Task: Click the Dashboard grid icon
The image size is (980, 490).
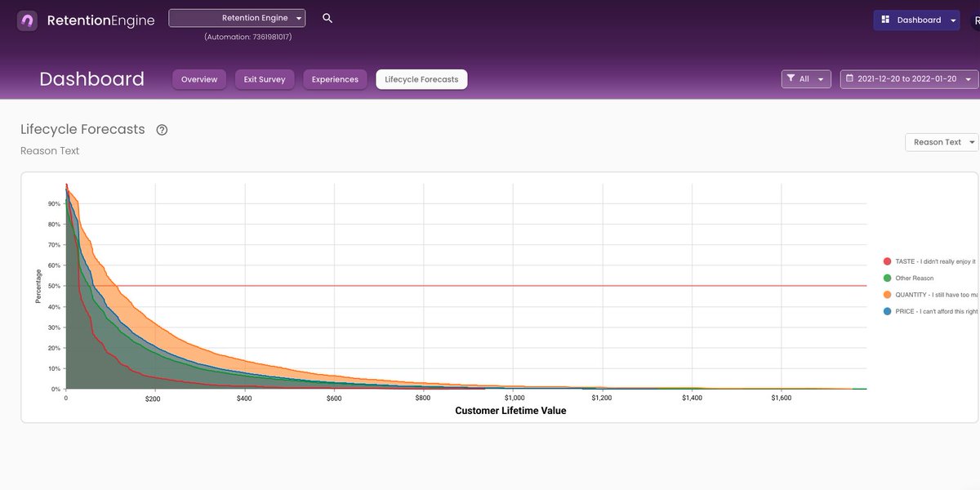Action: pyautogui.click(x=885, y=20)
